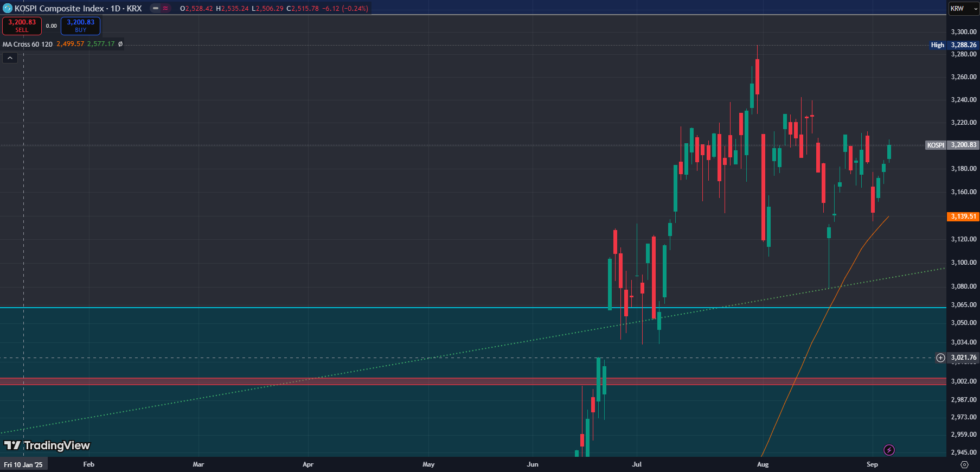Open symbol search via KOSPI Composite Index title

pos(78,8)
